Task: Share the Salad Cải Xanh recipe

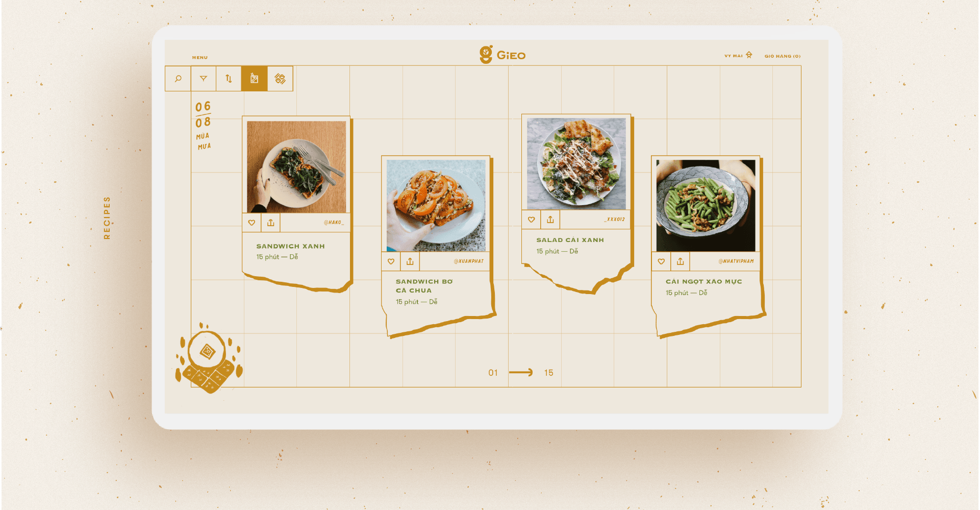Action: [x=550, y=220]
